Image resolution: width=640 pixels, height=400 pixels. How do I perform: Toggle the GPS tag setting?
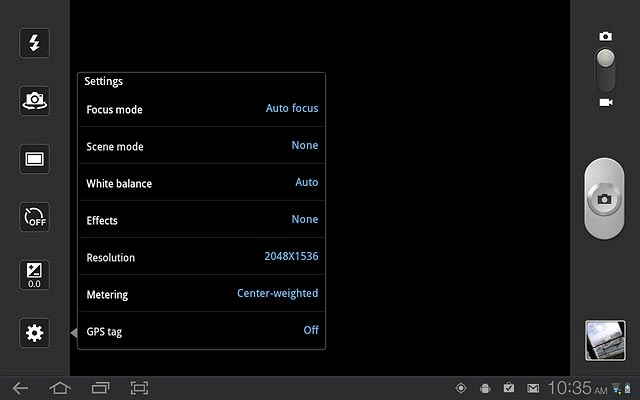[x=201, y=331]
